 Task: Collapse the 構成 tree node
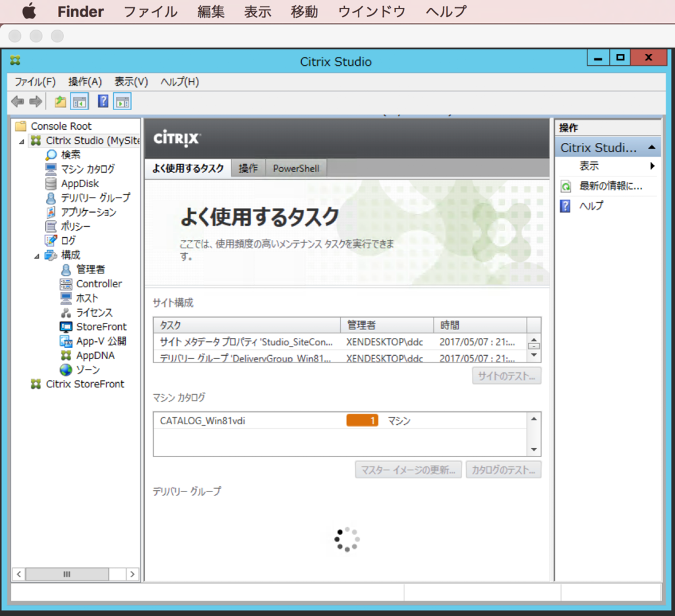[x=37, y=256]
